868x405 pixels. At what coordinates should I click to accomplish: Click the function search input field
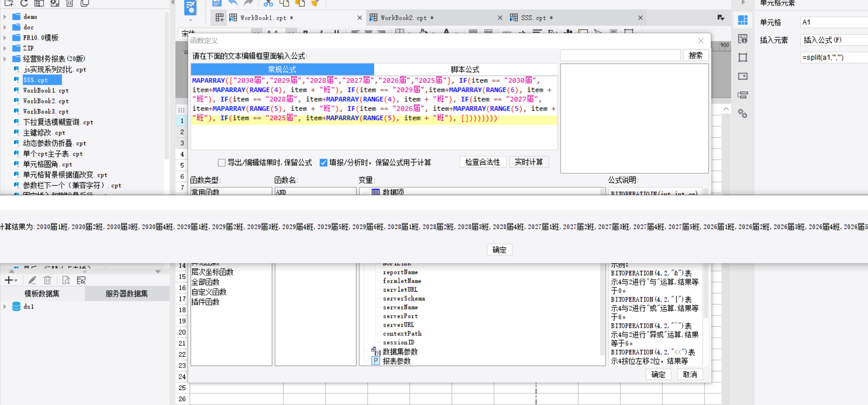[620, 55]
